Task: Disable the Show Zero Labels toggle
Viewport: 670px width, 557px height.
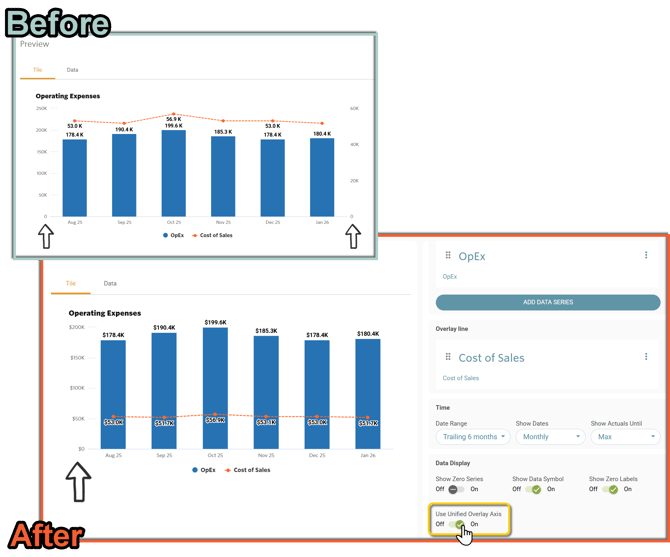Action: [611, 489]
